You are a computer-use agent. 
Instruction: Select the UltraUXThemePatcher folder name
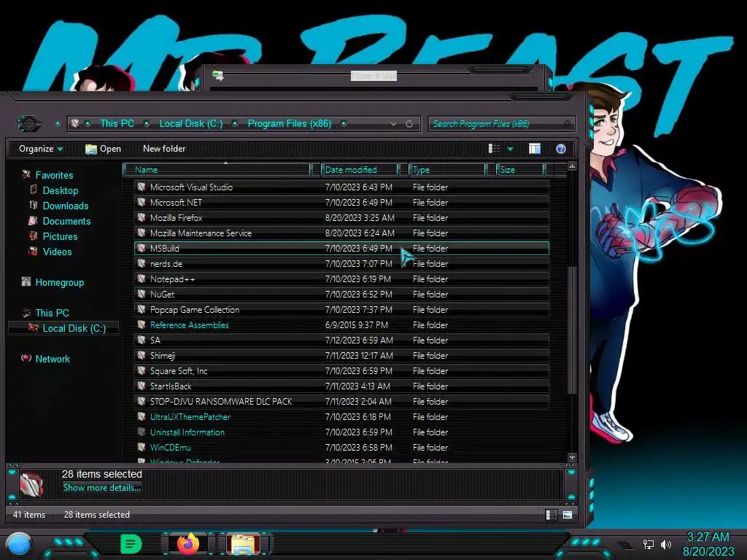190,416
